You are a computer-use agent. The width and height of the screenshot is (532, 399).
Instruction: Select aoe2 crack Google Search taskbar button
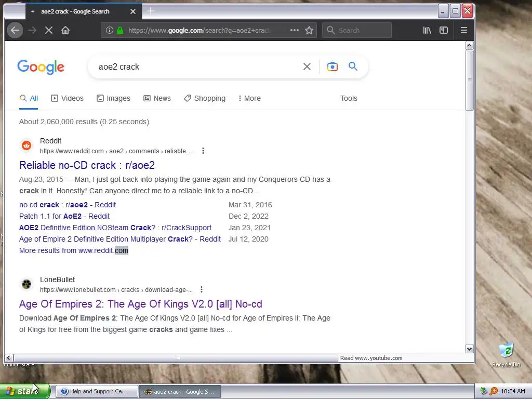(x=180, y=392)
